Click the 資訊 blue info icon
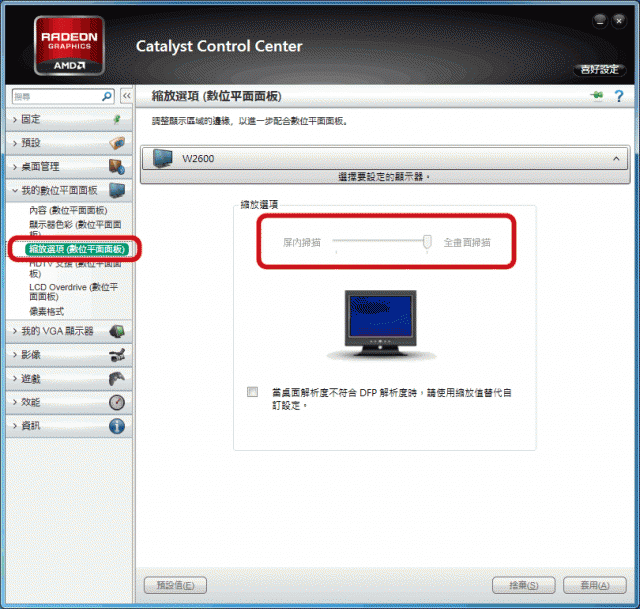Image resolution: width=640 pixels, height=609 pixels. (x=117, y=426)
